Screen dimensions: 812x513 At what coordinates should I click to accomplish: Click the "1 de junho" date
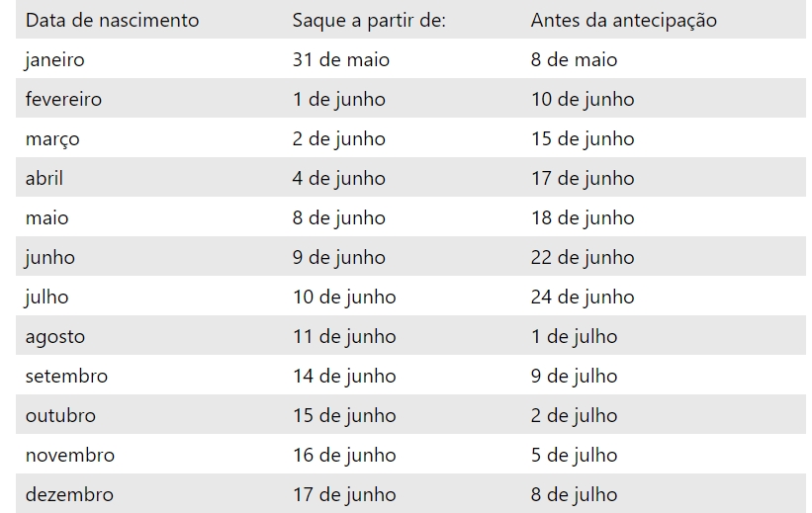click(x=339, y=99)
